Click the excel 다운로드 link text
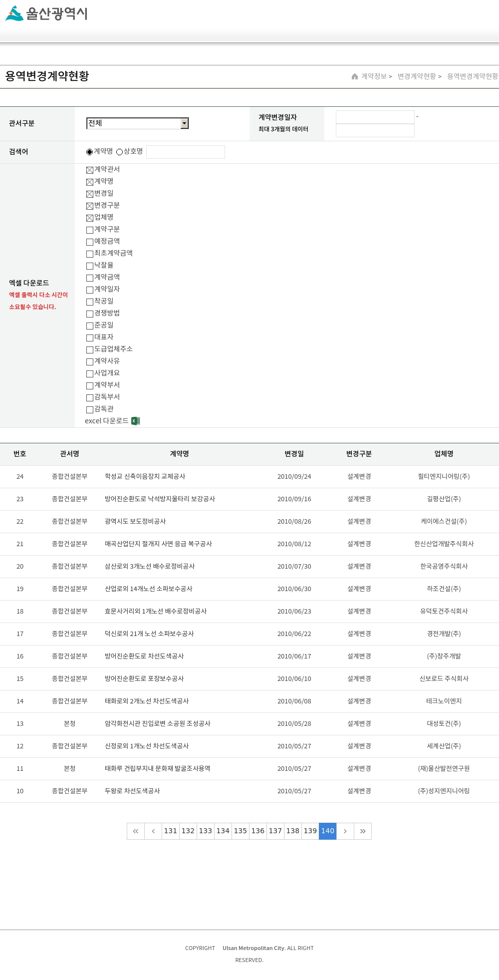The height and width of the screenshot is (980, 499). [107, 421]
